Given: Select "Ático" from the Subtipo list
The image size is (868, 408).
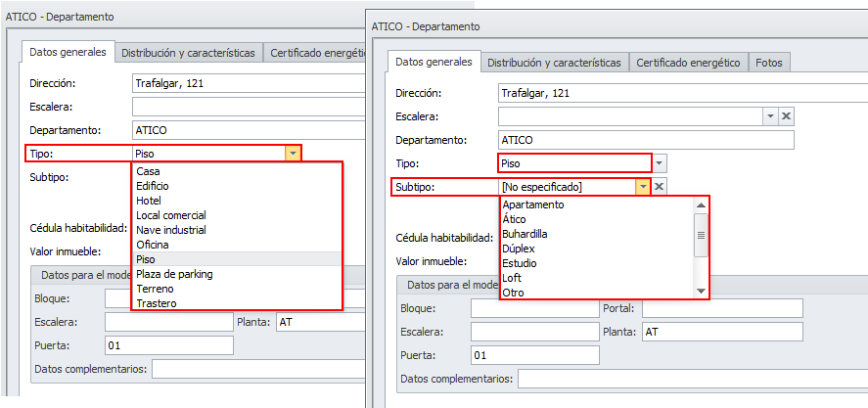Looking at the screenshot, I should 514,219.
